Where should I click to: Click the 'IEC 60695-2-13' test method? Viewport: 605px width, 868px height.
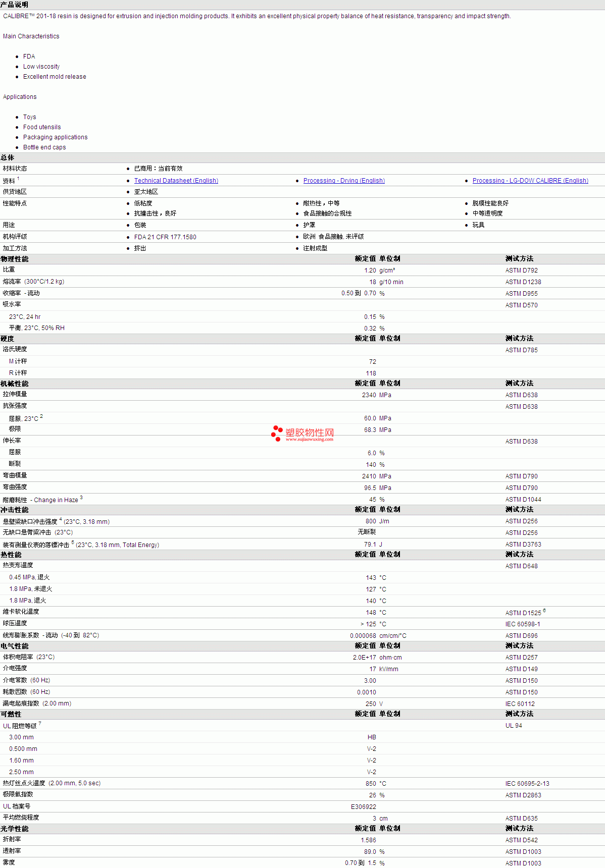[527, 784]
